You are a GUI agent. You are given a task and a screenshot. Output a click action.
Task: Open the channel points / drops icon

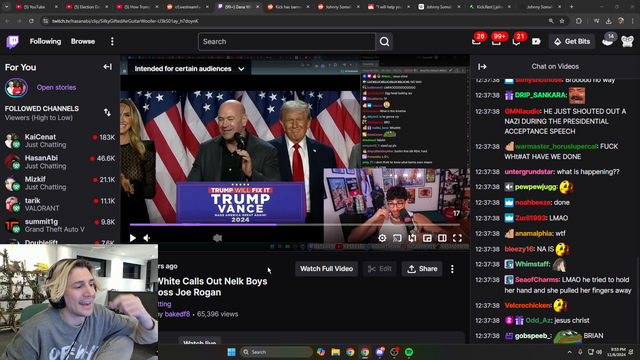pyautogui.click(x=536, y=41)
